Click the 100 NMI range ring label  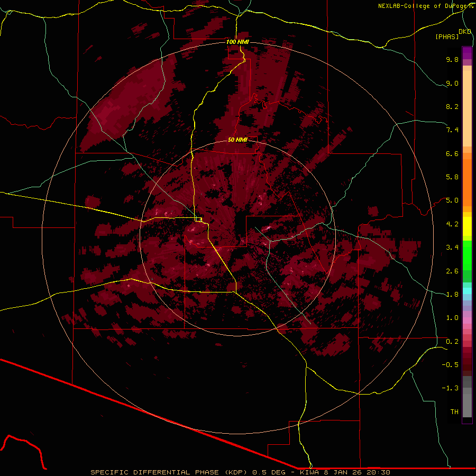coord(237,42)
